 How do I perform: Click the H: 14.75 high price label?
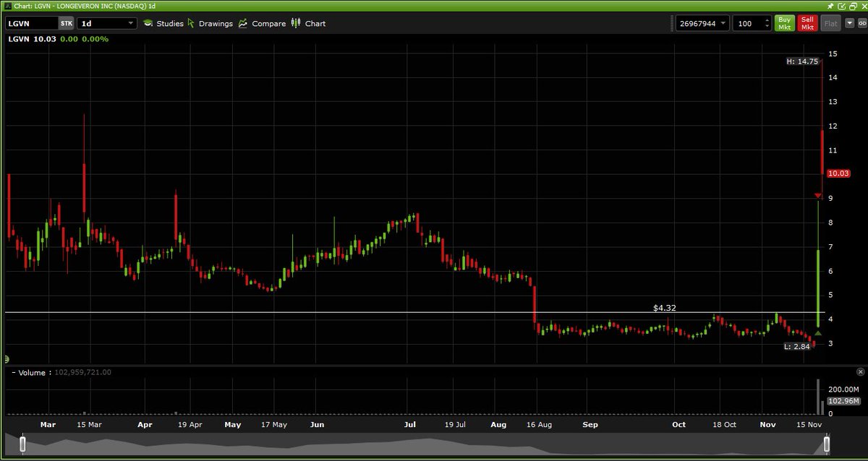[802, 61]
